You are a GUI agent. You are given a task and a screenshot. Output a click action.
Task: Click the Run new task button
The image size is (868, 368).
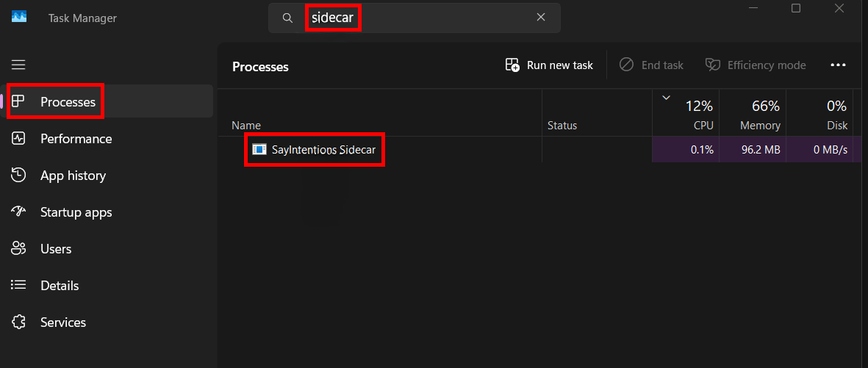click(548, 65)
